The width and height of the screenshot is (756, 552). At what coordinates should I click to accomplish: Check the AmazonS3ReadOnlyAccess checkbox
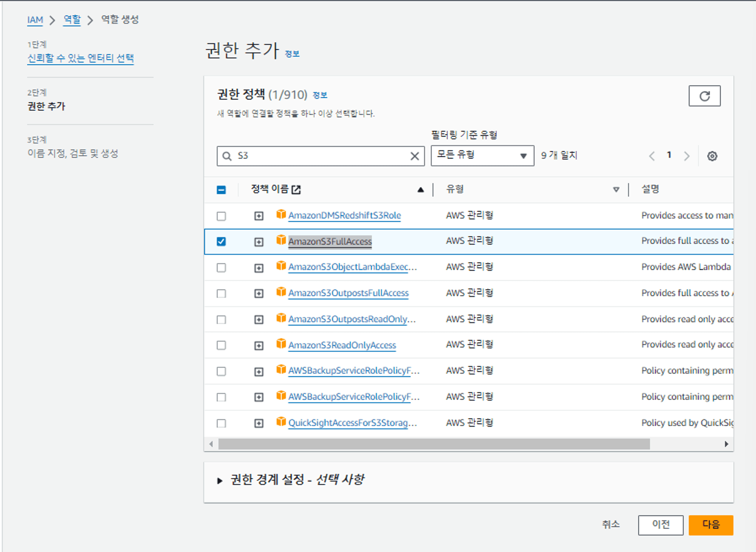point(221,345)
